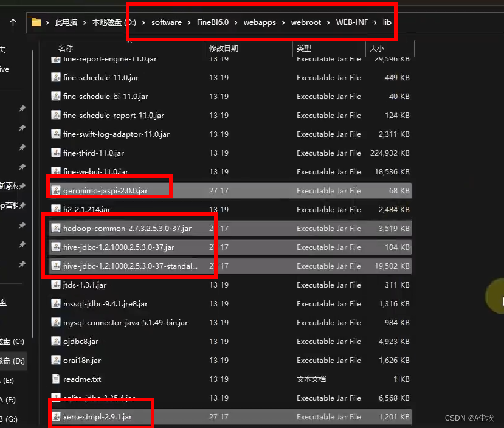Open chevron before 此电脑 breadcrumb
This screenshot has width=504, height=428.
pyautogui.click(x=47, y=22)
